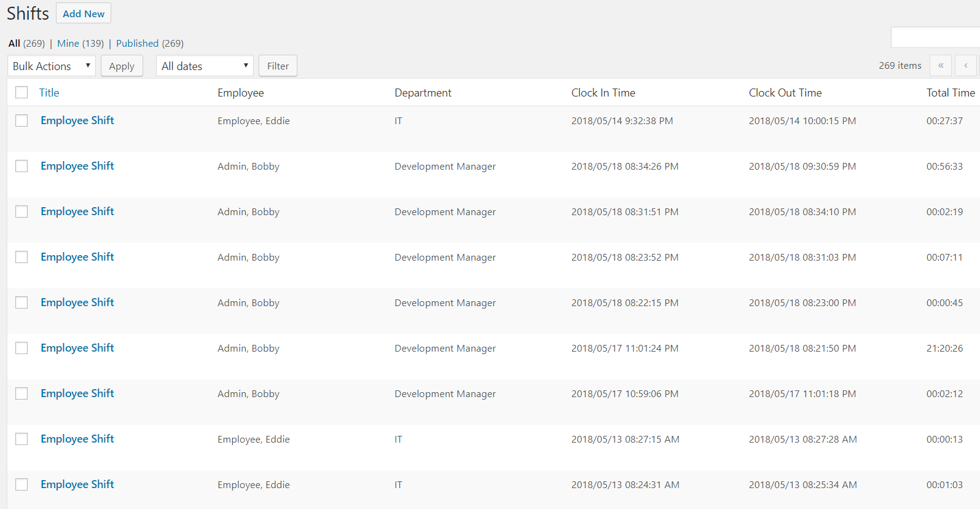Check the Eddie IT 9:32:38 PM shift
The image size is (980, 509).
coord(22,120)
